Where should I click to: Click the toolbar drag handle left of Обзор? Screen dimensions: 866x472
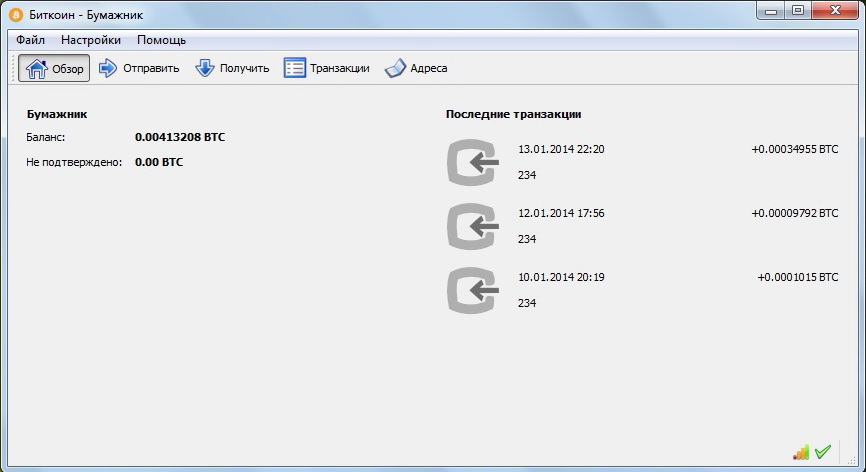13,68
